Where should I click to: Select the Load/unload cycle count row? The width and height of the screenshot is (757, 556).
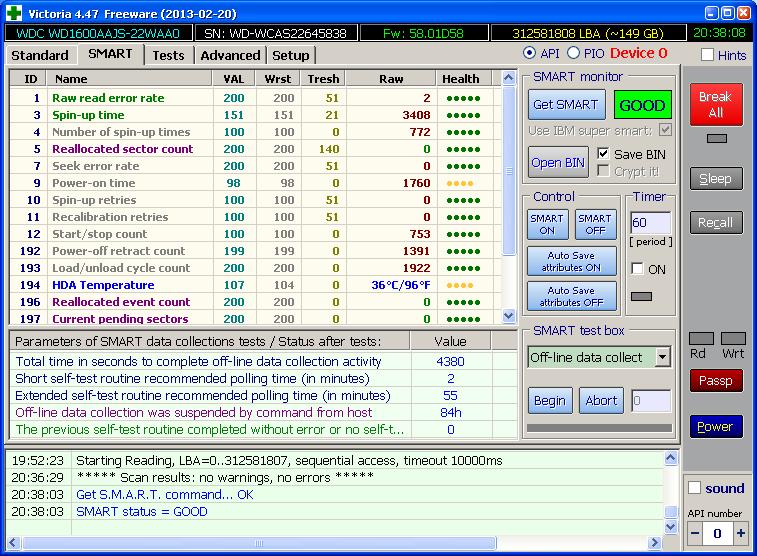pyautogui.click(x=255, y=268)
